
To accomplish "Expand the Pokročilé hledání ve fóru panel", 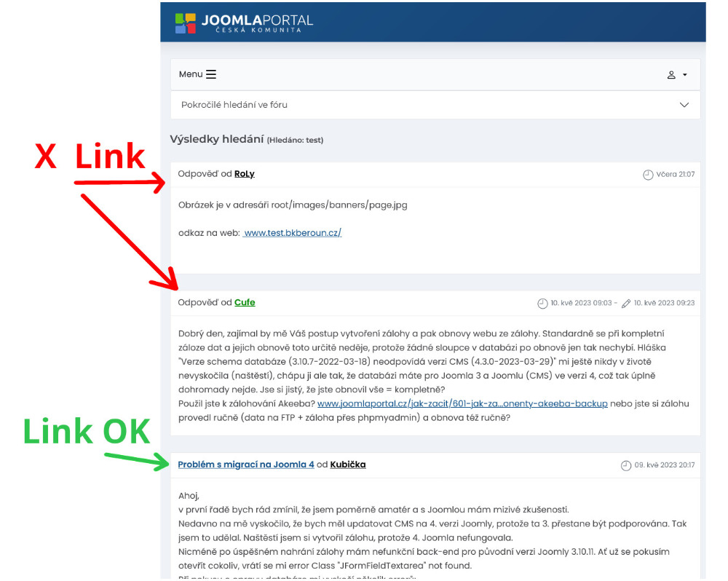I will (x=435, y=105).
